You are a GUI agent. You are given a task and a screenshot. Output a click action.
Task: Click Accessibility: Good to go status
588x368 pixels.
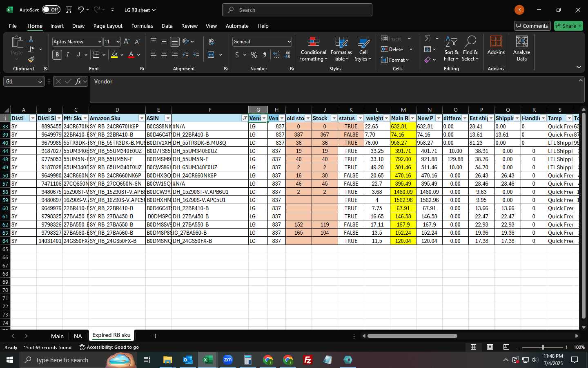[109, 347]
